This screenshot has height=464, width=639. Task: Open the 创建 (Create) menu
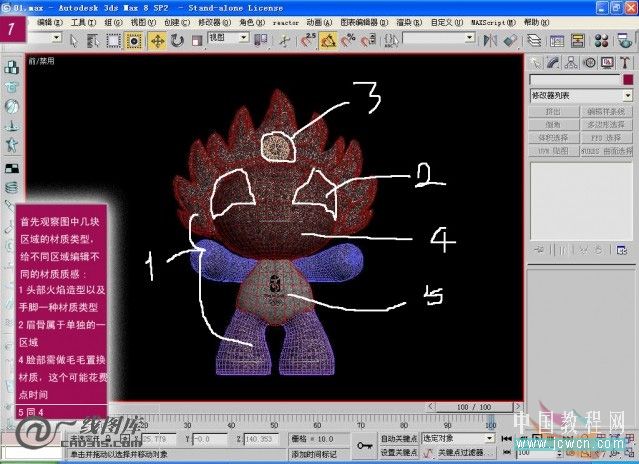[x=177, y=22]
